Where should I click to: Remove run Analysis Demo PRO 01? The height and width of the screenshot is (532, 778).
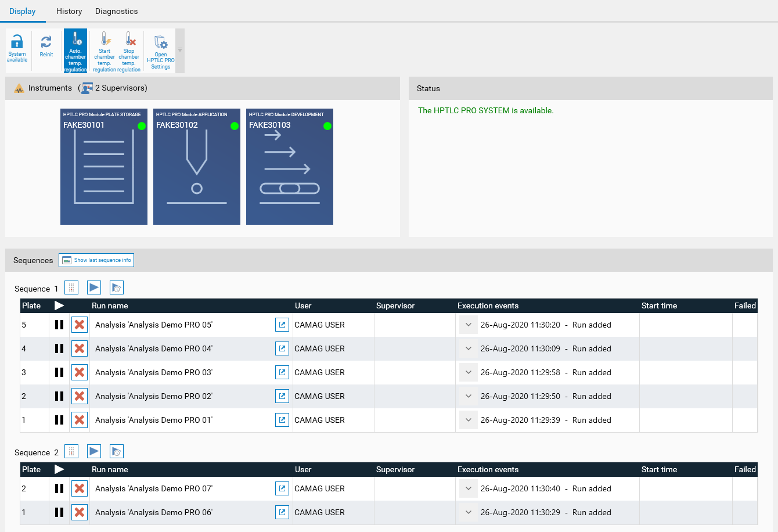click(x=80, y=420)
